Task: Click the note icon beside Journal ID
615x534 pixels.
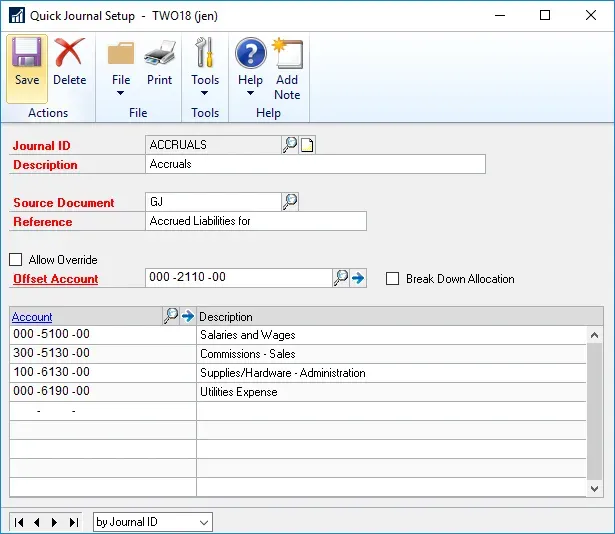Action: coord(307,145)
